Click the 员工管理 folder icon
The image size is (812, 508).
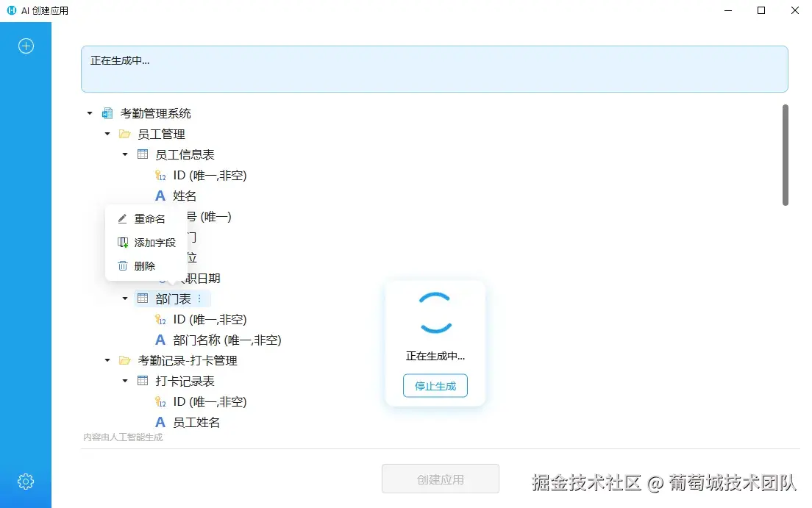point(124,134)
